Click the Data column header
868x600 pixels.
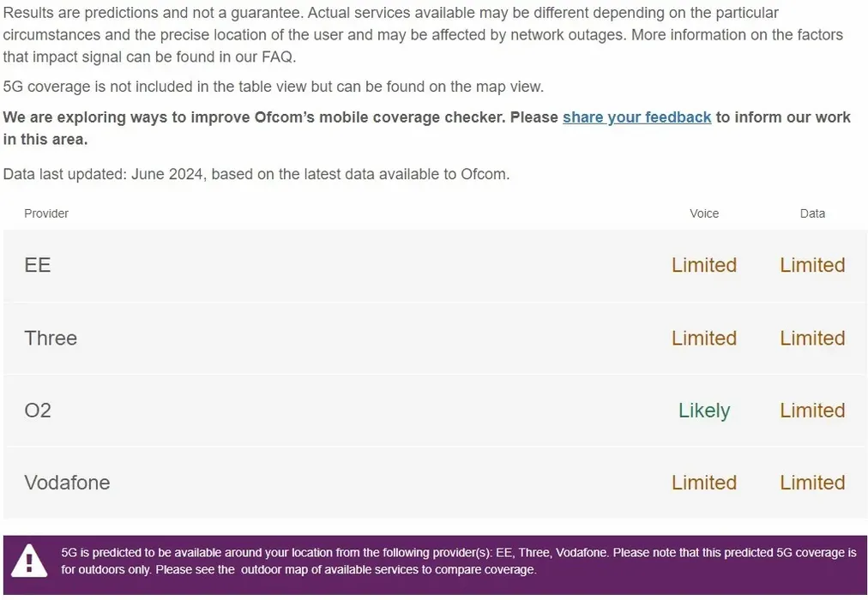point(812,213)
